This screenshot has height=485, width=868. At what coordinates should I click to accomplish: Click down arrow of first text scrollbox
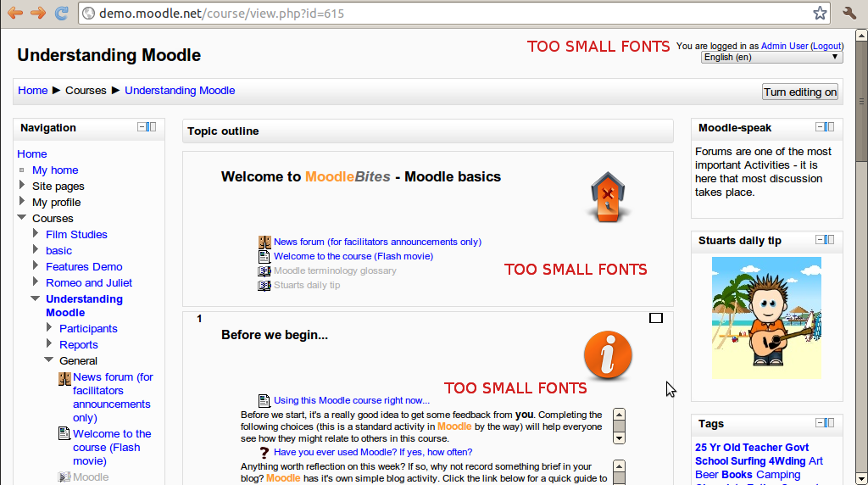click(x=620, y=438)
